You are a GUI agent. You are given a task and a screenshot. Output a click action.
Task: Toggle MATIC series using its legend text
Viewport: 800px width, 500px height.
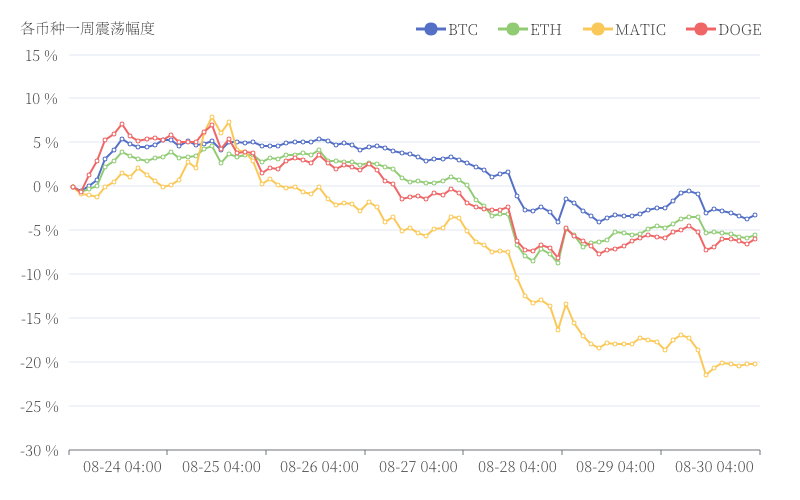click(640, 30)
